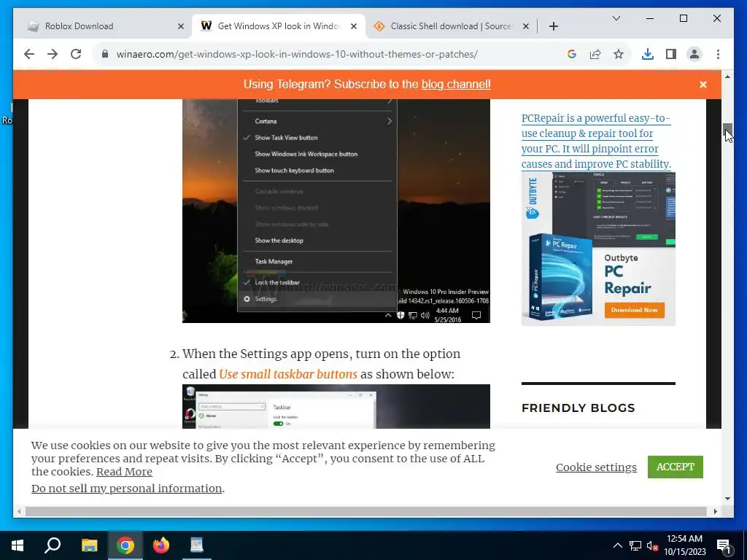Open network status tray icon

click(x=635, y=545)
